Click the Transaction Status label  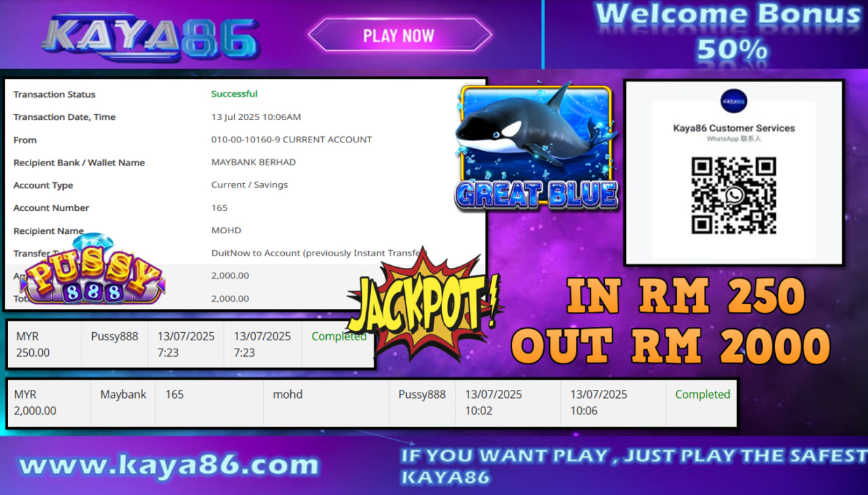coord(54,94)
